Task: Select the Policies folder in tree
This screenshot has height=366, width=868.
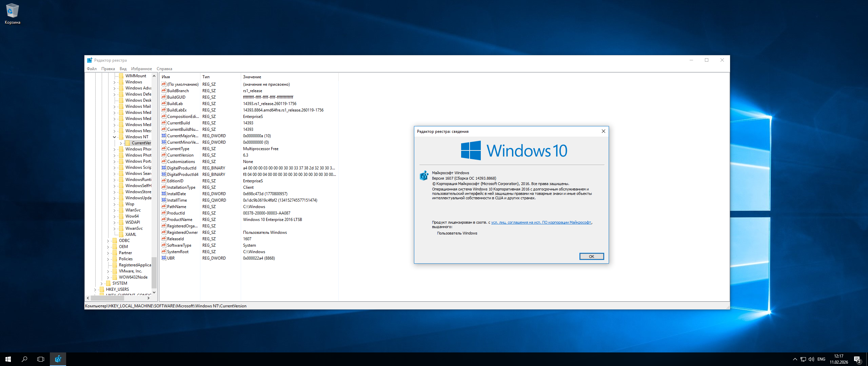Action: (x=125, y=259)
